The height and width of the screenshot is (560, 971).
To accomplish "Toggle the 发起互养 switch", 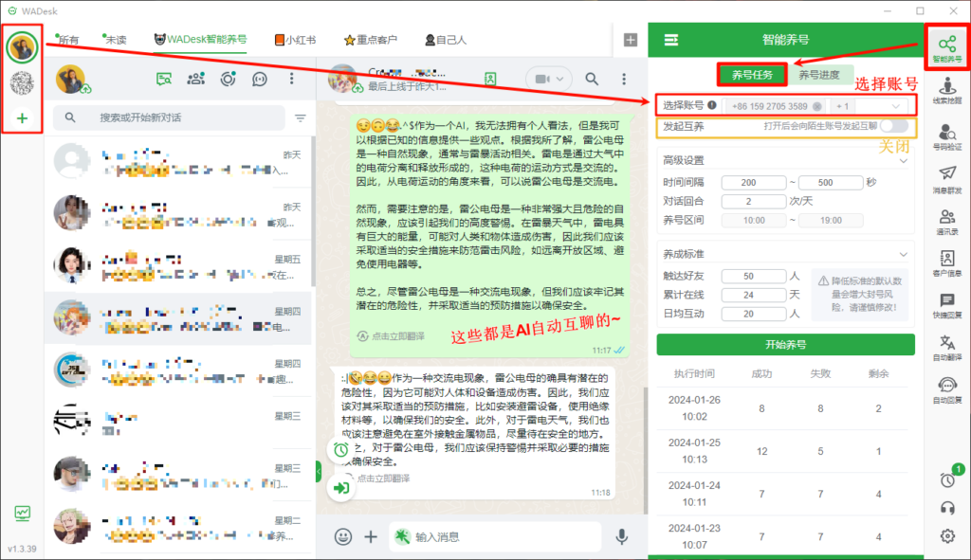I will pyautogui.click(x=895, y=126).
